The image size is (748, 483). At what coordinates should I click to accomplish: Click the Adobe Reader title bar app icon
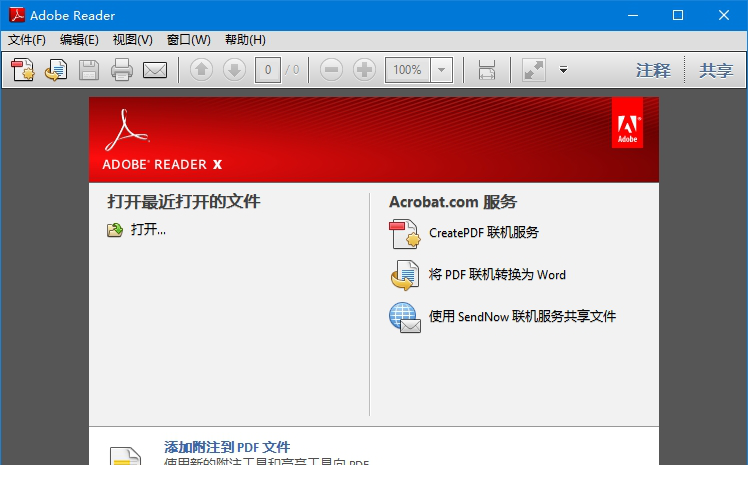pos(17,15)
